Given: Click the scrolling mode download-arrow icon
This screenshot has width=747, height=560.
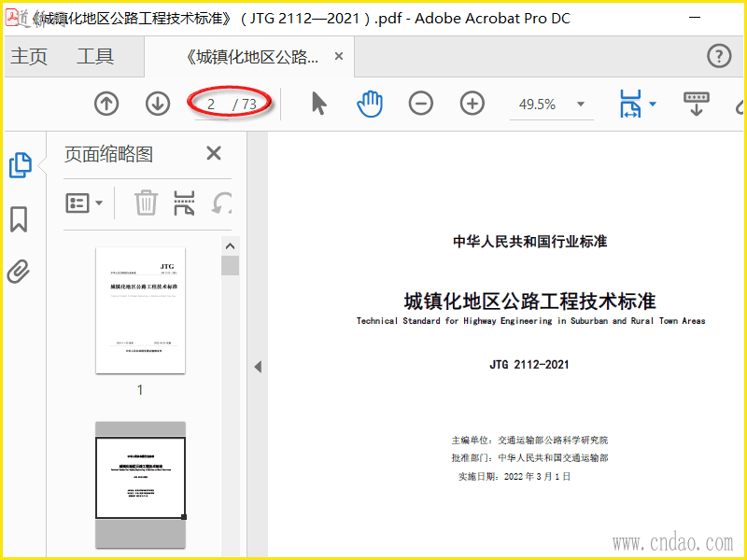Looking at the screenshot, I should 696,104.
